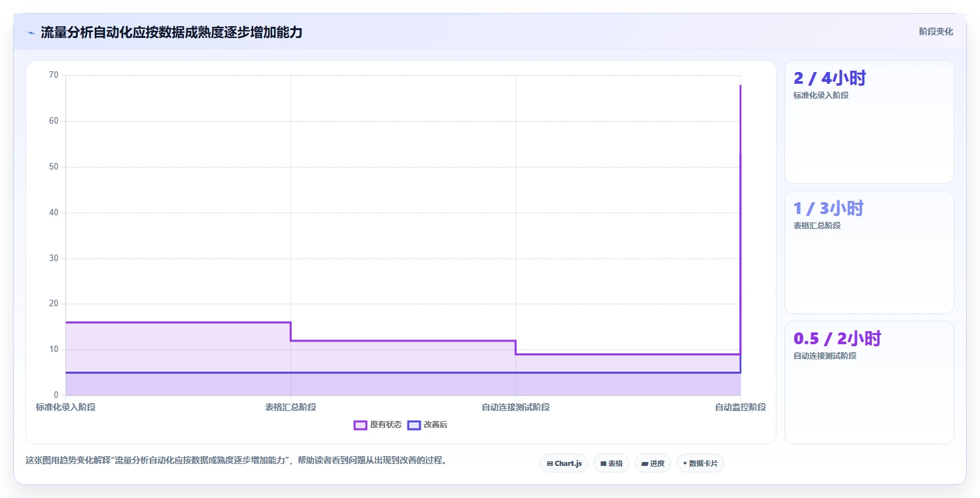The height and width of the screenshot is (498, 980).
Task: Click the 2 / 4小时 card value
Action: pos(830,78)
